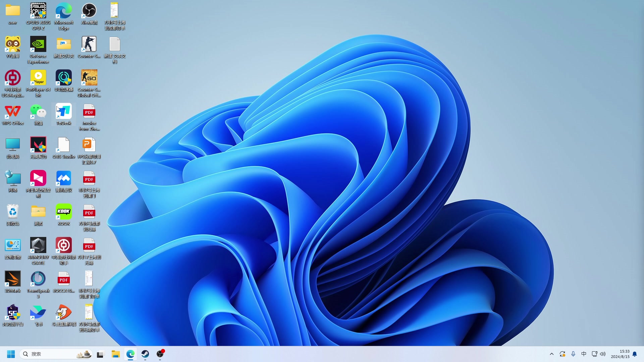Image resolution: width=644 pixels, height=362 pixels.
Task: Toggle sound/volume icon in tray
Action: pos(602,354)
